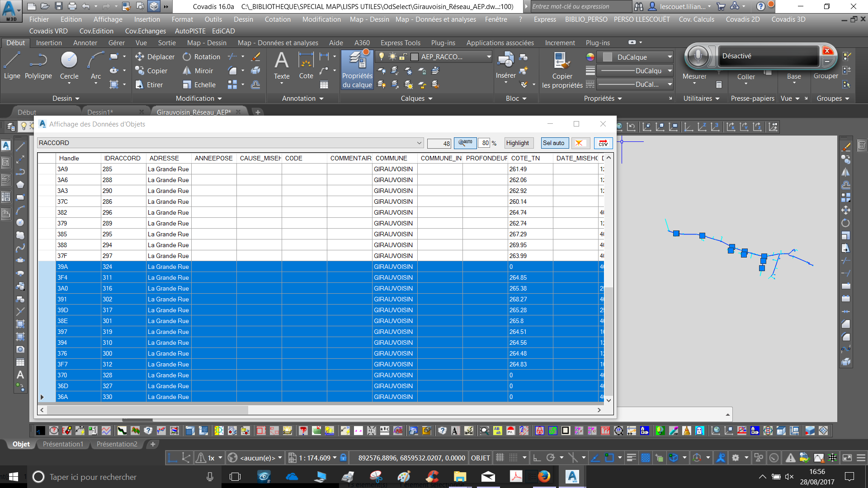868x488 pixels.
Task: Open the Annoter ribbon tab
Action: point(85,43)
